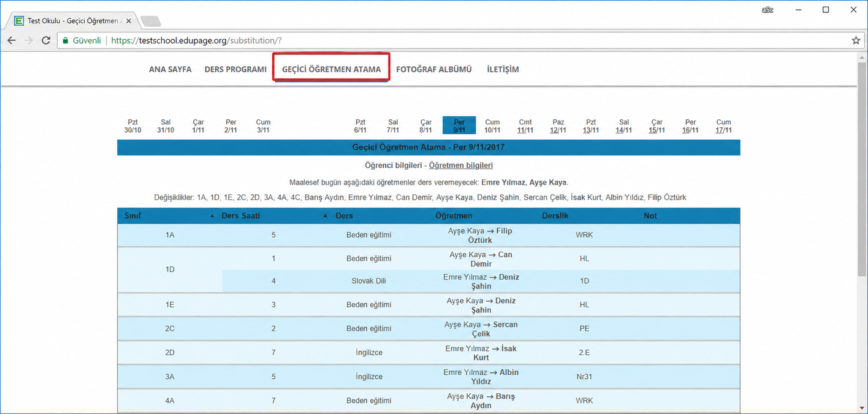
Task: Click the browser forward arrow
Action: (28, 40)
